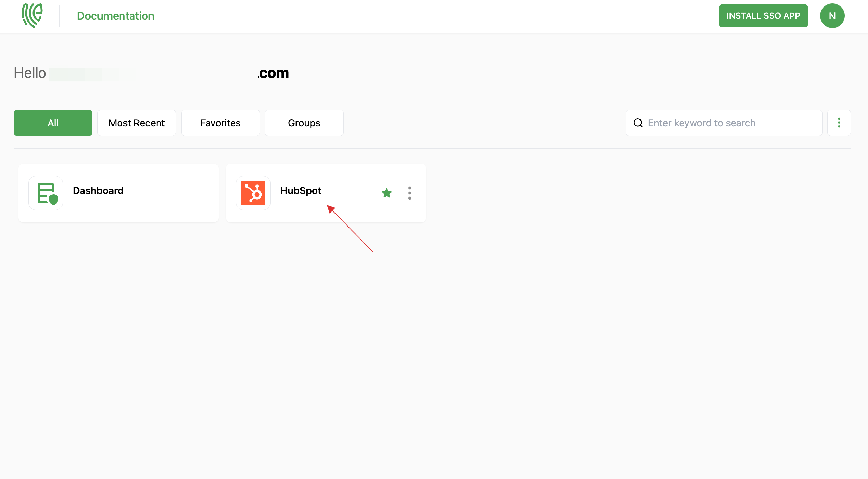This screenshot has width=868, height=479.
Task: Click the Groups filter toggle
Action: [303, 123]
